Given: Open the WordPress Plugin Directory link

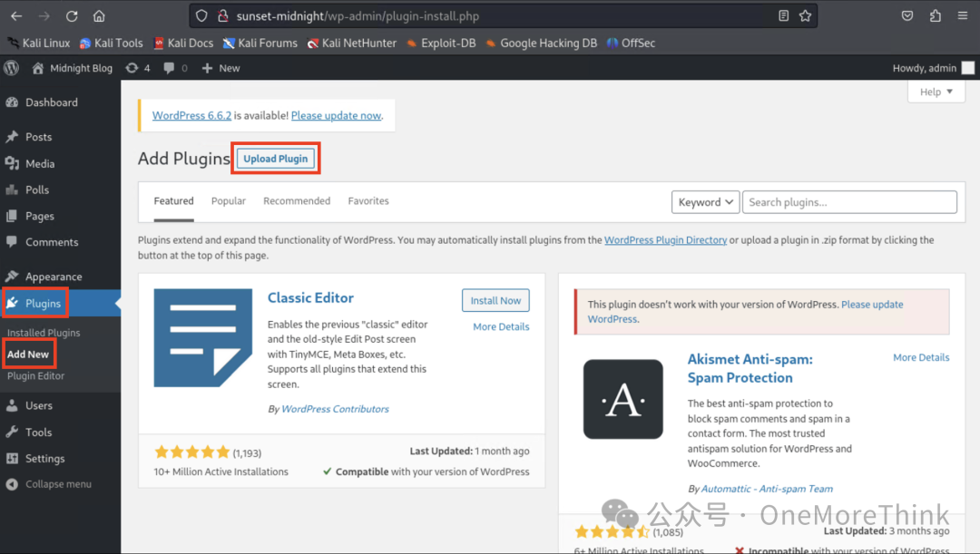Looking at the screenshot, I should click(666, 240).
